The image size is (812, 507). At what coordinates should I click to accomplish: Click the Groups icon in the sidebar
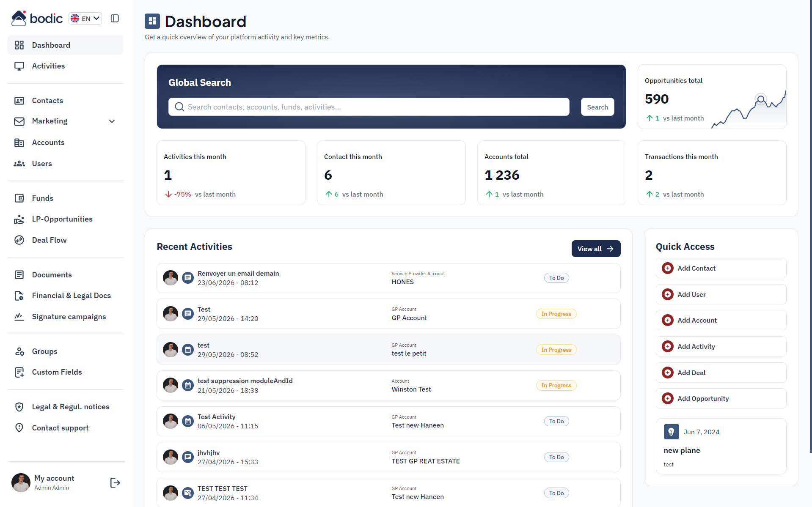(19, 351)
